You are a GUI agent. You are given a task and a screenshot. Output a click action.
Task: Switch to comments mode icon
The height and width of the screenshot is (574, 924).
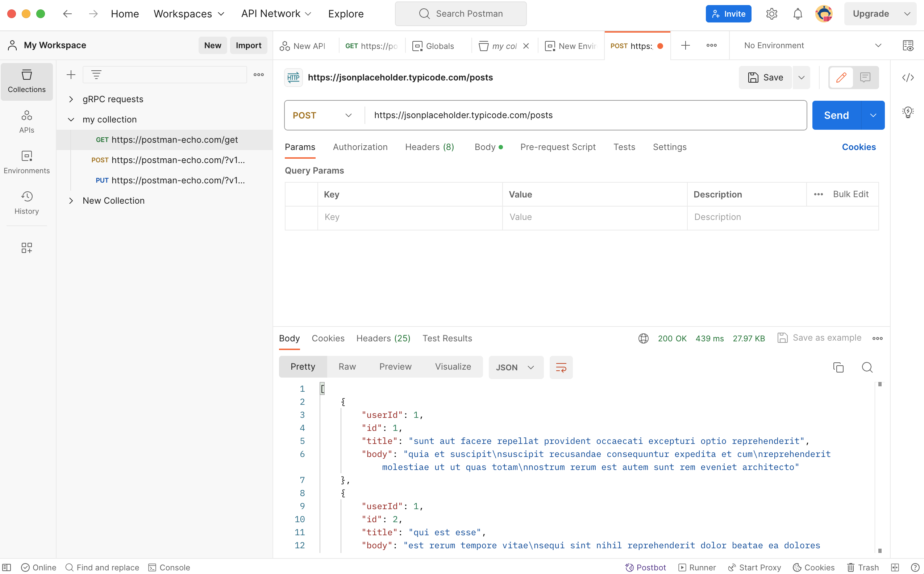(x=865, y=78)
